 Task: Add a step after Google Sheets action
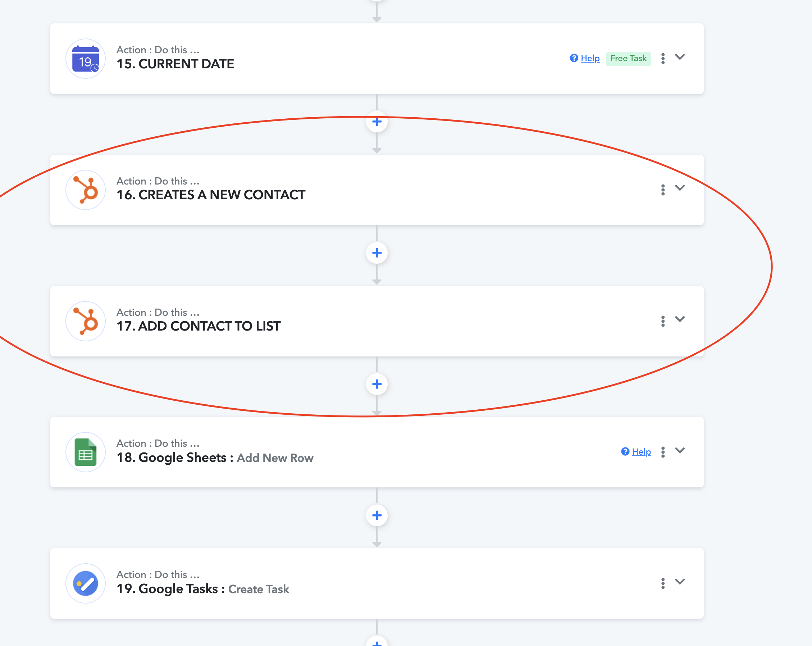click(x=377, y=515)
